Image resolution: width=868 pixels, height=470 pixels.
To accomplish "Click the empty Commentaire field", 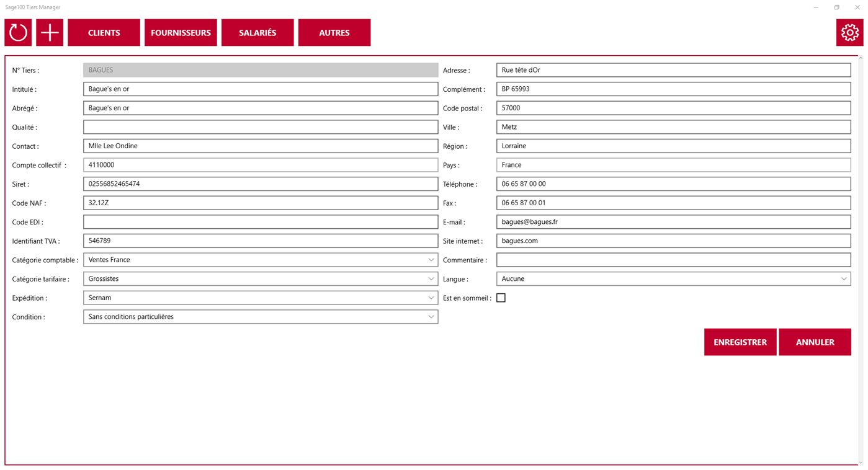I will [x=673, y=259].
